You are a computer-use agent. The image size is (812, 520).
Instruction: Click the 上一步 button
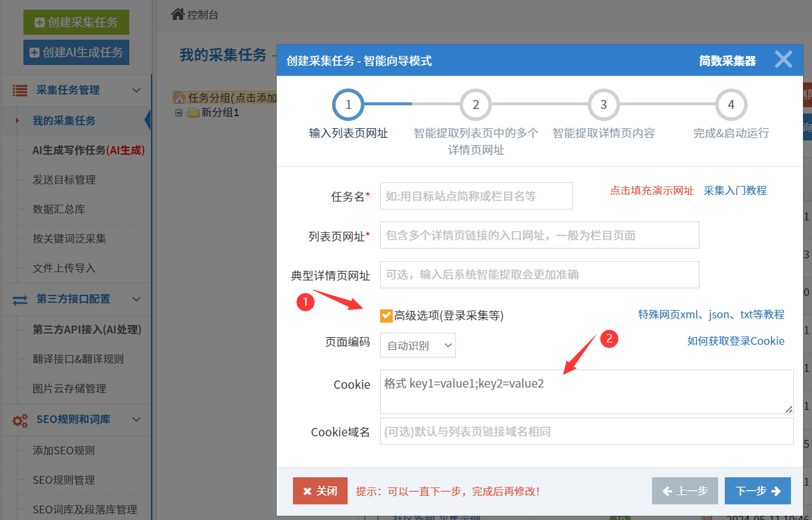[x=685, y=491]
